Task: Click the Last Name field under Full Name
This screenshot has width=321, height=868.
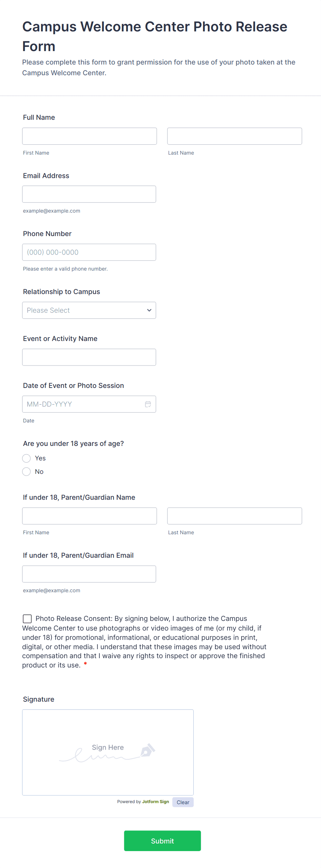Action: pos(234,136)
